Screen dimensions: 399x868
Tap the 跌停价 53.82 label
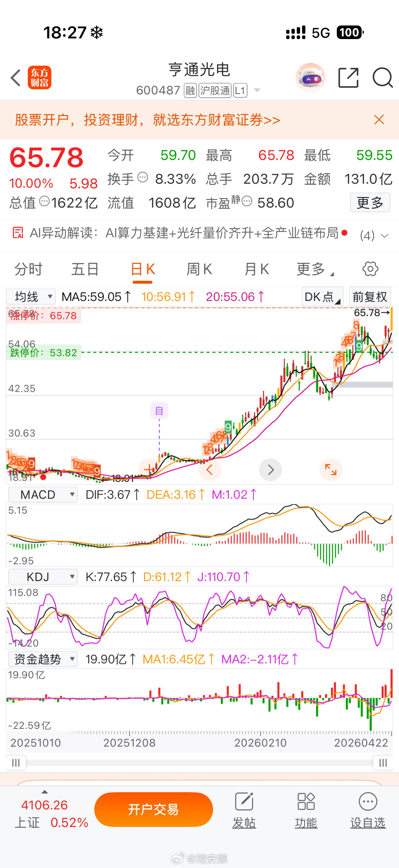click(x=43, y=353)
